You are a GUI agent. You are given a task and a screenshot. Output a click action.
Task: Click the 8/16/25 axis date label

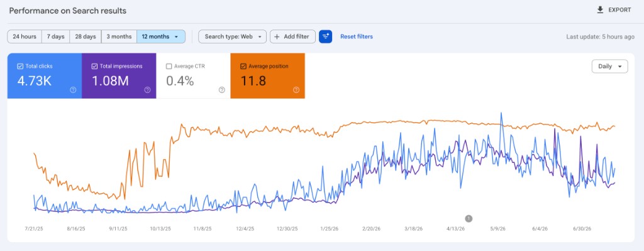click(76, 229)
